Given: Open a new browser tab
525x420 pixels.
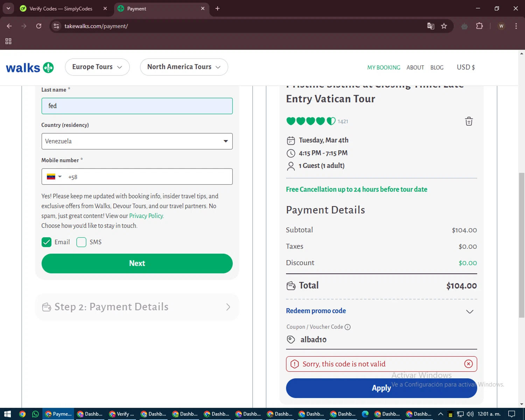Looking at the screenshot, I should (217, 8).
